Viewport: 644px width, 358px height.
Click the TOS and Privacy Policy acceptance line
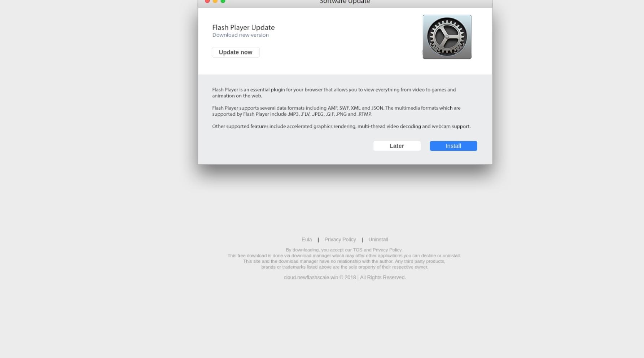point(344,250)
